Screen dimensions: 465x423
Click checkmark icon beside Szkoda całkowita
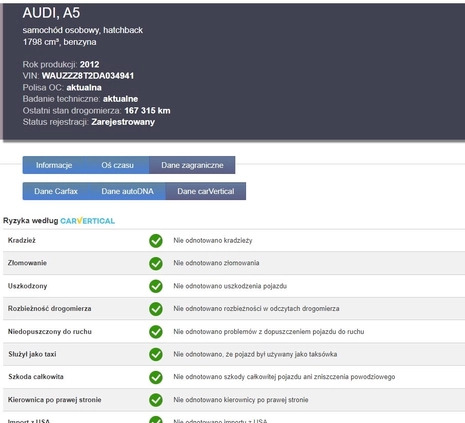click(x=156, y=377)
